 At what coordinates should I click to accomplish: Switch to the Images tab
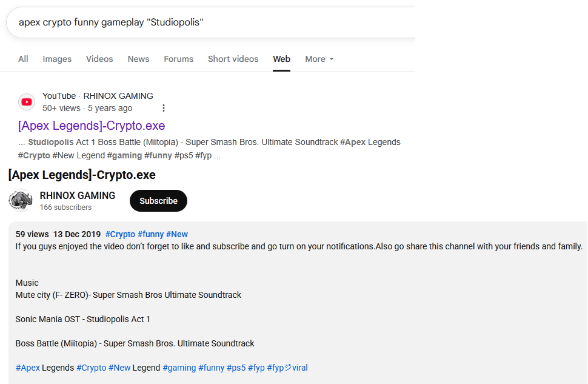[x=57, y=59]
